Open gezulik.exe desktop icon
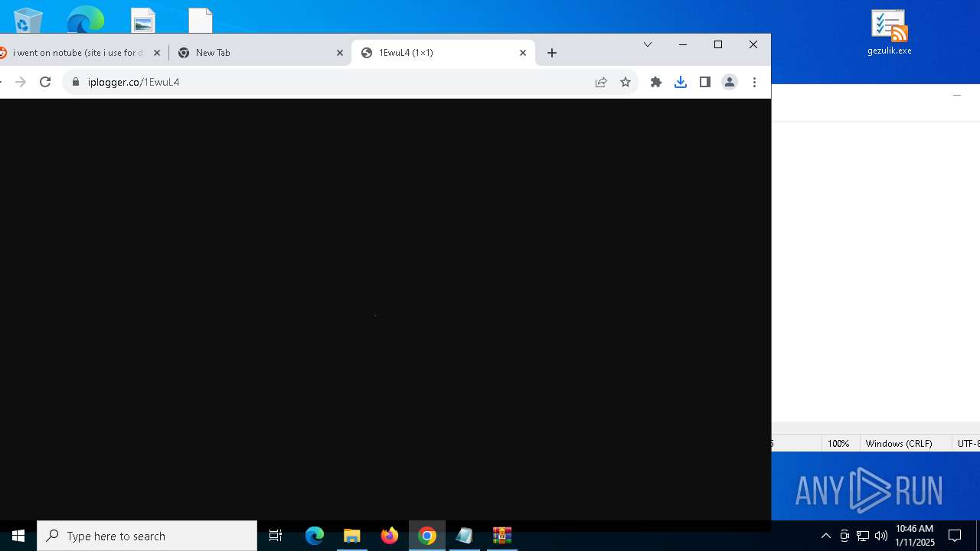Viewport: 980px width, 551px height. tap(889, 32)
